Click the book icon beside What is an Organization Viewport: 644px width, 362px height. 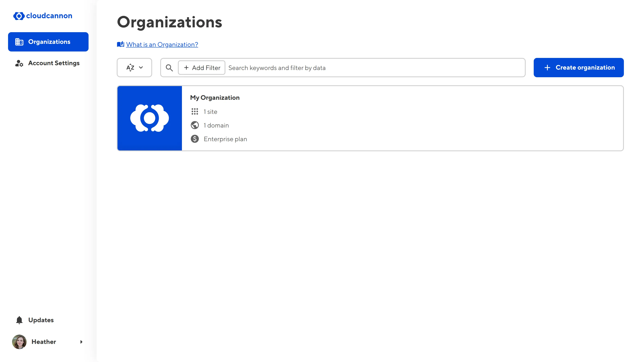[x=121, y=44]
